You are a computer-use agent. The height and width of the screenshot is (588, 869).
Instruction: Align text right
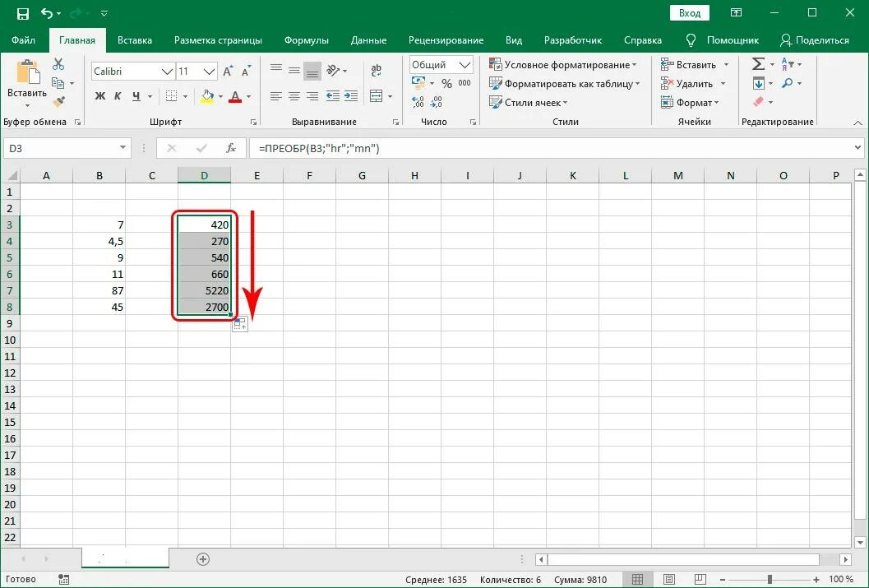coord(312,96)
